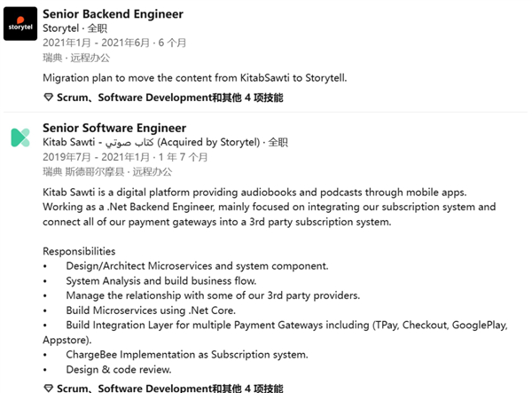Select the Storytel · 全职 company line
The height and width of the screenshot is (393, 532).
(75, 28)
